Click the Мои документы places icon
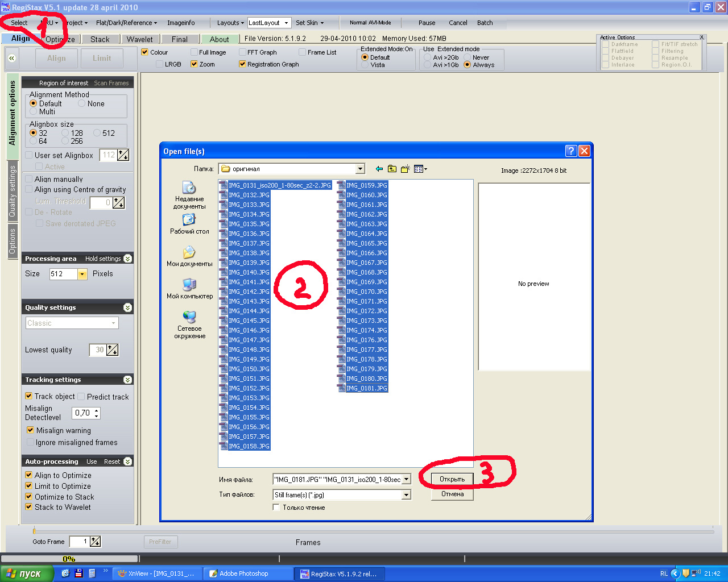This screenshot has height=582, width=728. pyautogui.click(x=189, y=256)
